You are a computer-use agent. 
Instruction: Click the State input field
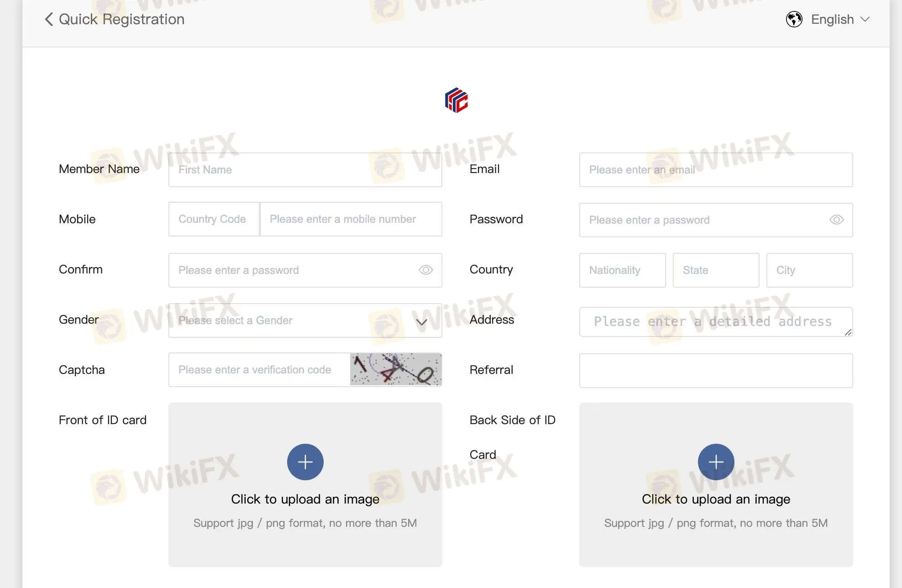pyautogui.click(x=715, y=270)
